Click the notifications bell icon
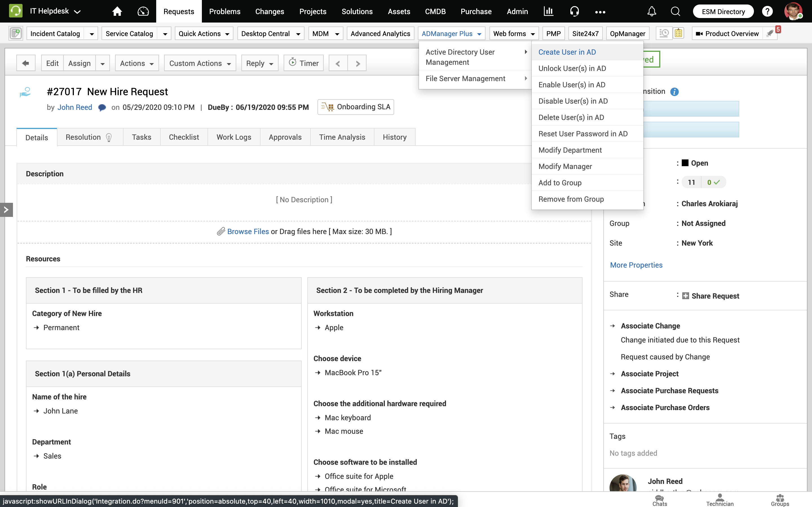Image resolution: width=812 pixels, height=507 pixels. [652, 11]
